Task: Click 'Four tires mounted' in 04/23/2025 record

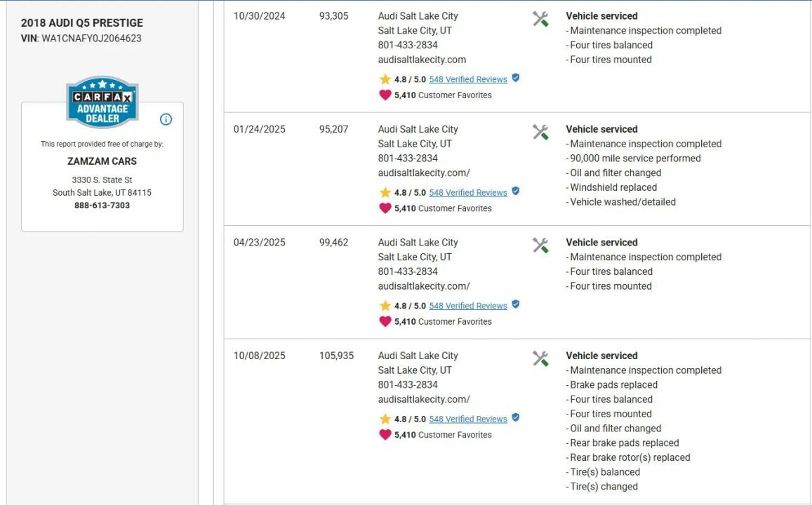Action: pyautogui.click(x=609, y=286)
